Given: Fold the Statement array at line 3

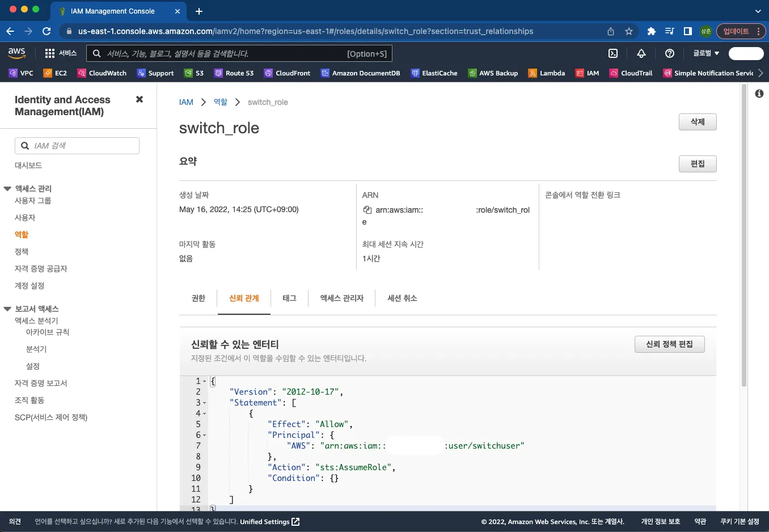Looking at the screenshot, I should (x=204, y=403).
